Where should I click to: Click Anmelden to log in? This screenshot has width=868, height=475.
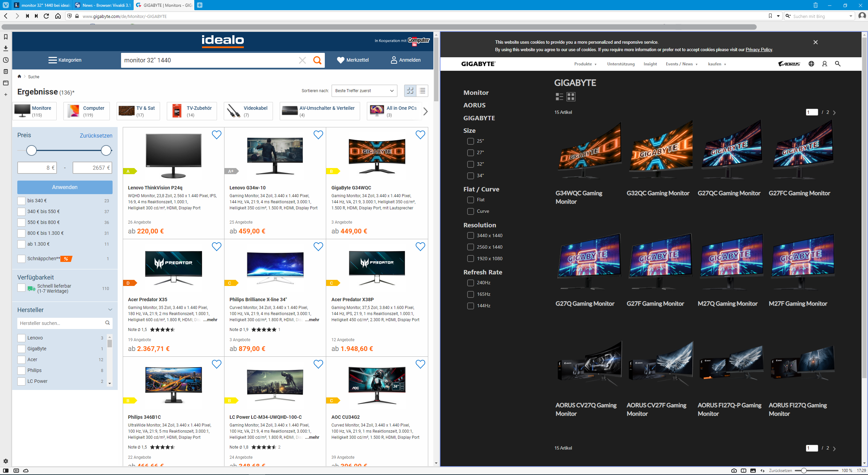pyautogui.click(x=406, y=60)
